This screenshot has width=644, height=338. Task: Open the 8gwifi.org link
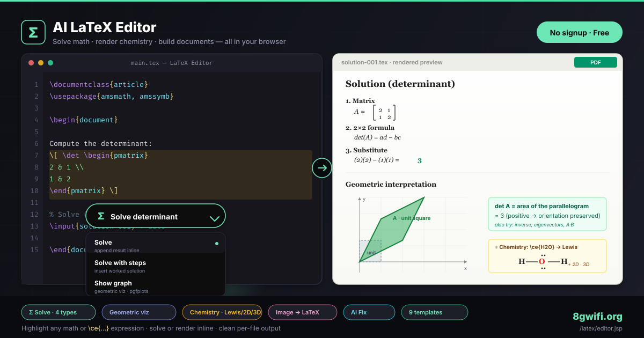pos(597,317)
